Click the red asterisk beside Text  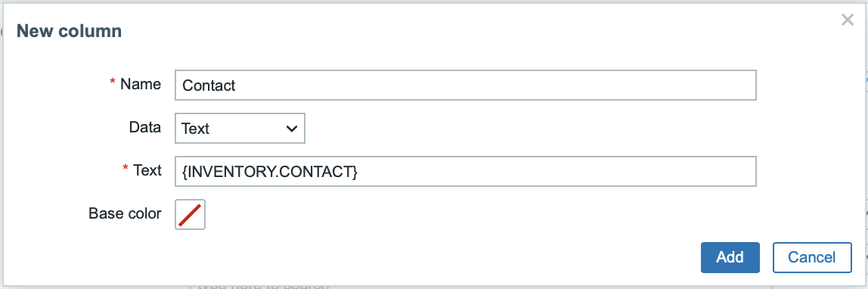[x=126, y=168]
